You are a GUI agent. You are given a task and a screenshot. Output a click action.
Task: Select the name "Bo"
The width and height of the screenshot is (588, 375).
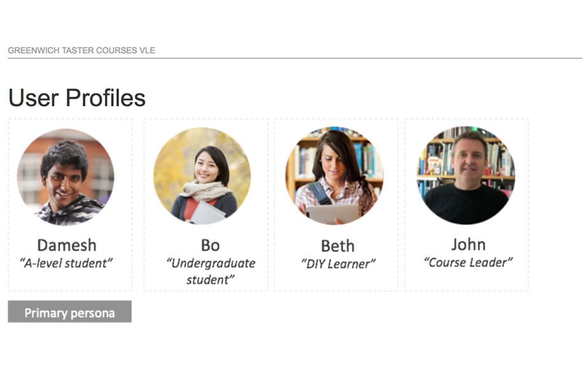click(x=210, y=245)
